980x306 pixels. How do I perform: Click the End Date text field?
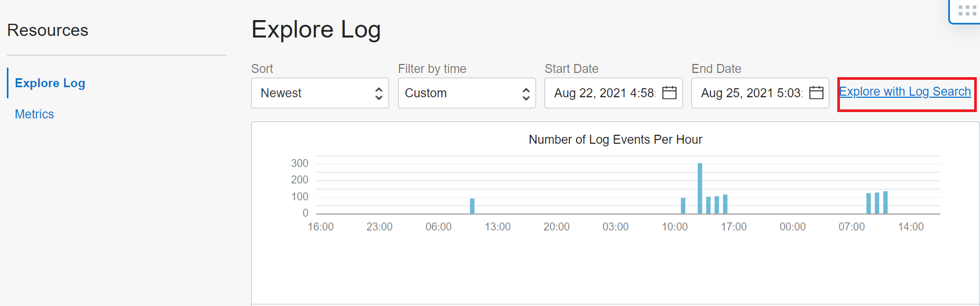click(751, 93)
